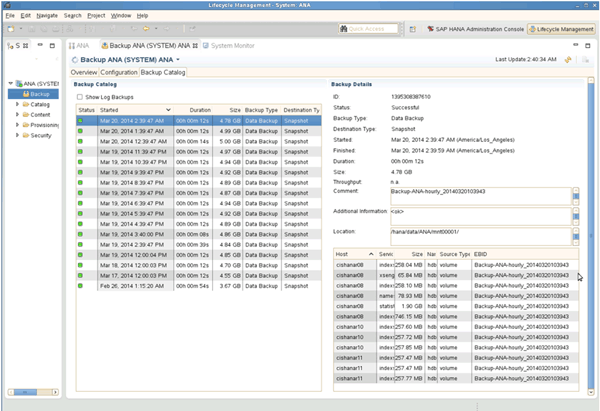Viewport: 600px width, 411px height.
Task: Switch to the Configuration tab
Action: (x=118, y=72)
